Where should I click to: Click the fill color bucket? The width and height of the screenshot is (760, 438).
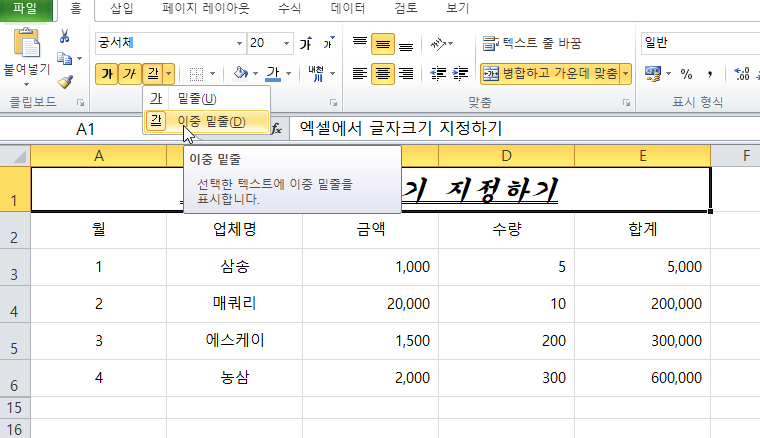tap(240, 73)
